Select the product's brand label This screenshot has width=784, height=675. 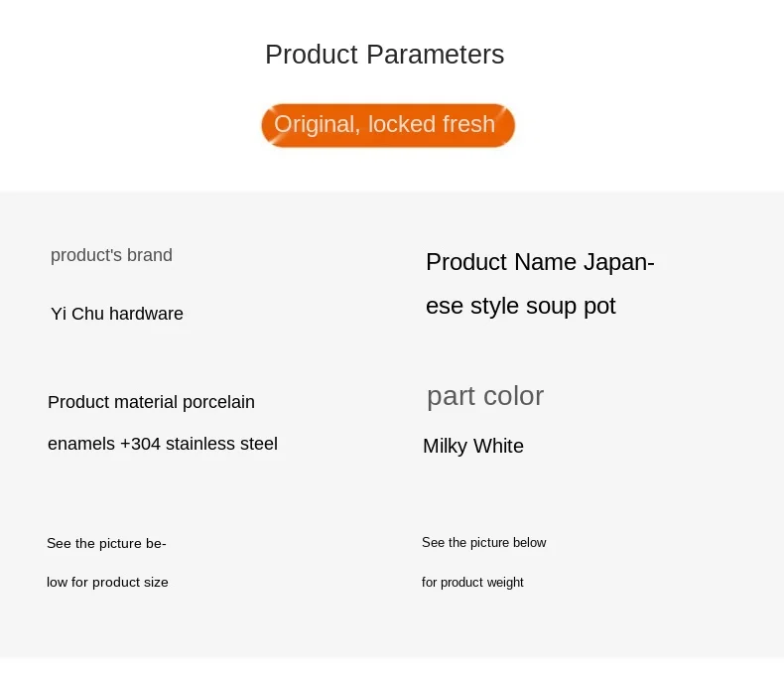tap(111, 255)
